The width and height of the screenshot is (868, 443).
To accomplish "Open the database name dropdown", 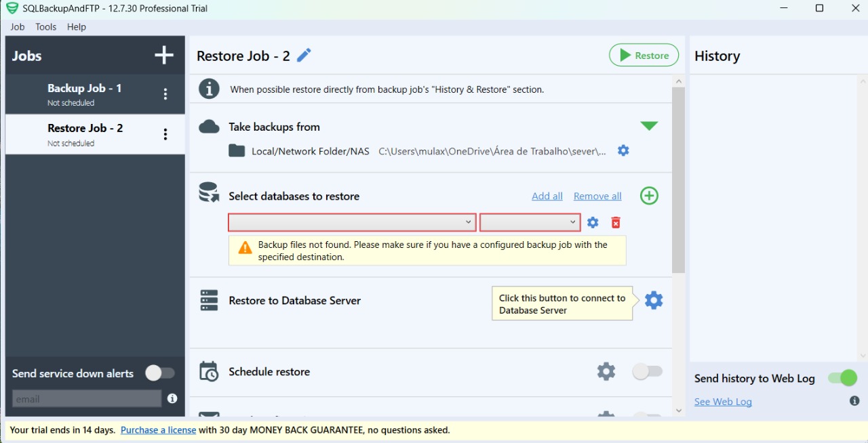I will click(x=352, y=222).
